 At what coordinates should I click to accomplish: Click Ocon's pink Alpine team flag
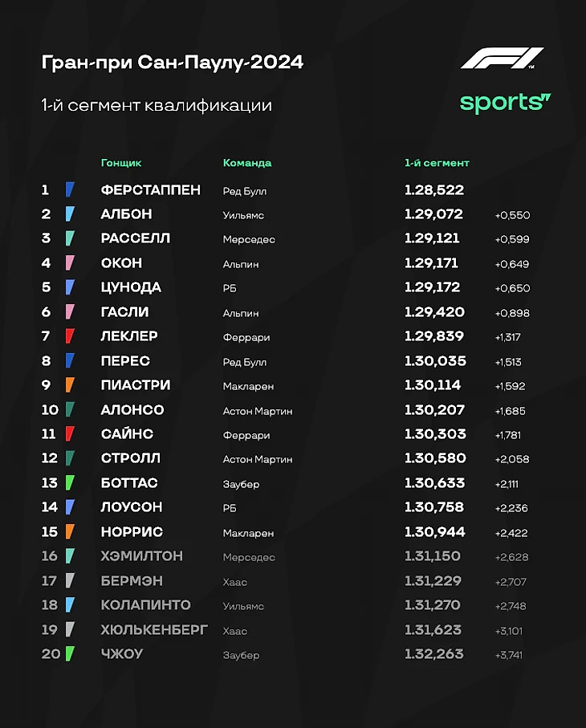pyautogui.click(x=70, y=262)
